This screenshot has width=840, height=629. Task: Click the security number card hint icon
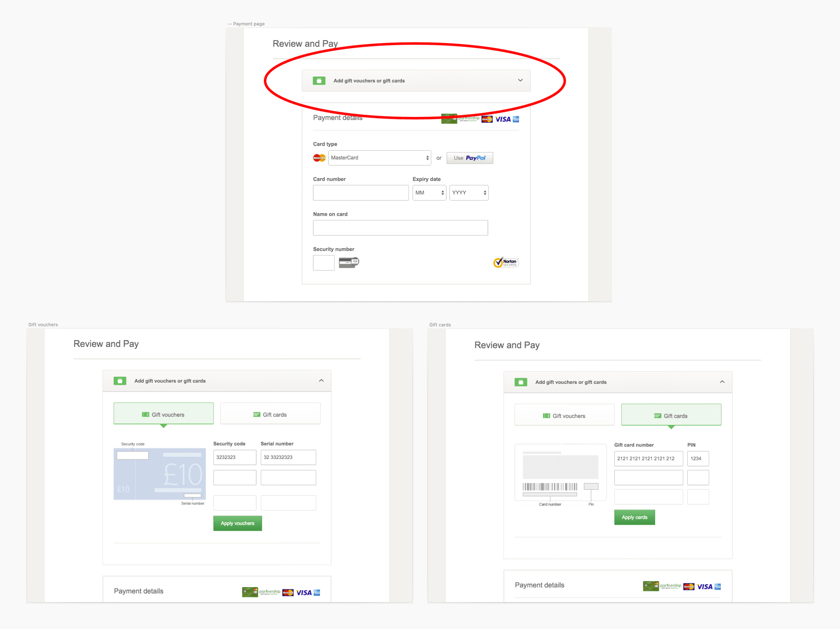(349, 262)
